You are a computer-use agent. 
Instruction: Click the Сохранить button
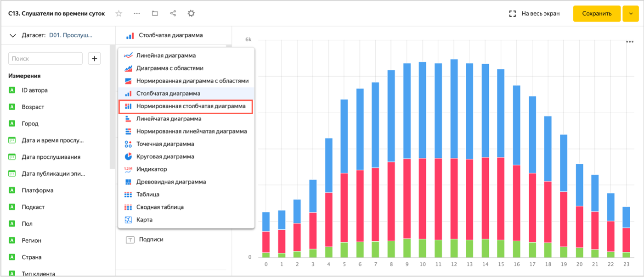point(596,14)
